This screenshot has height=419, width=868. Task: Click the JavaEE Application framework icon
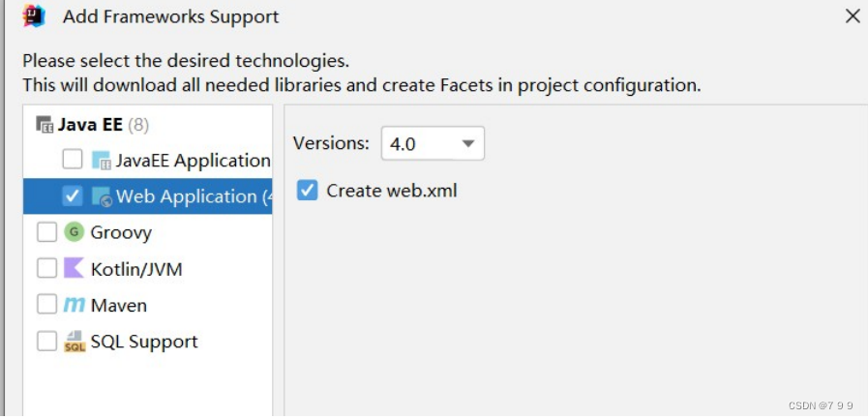coord(102,160)
